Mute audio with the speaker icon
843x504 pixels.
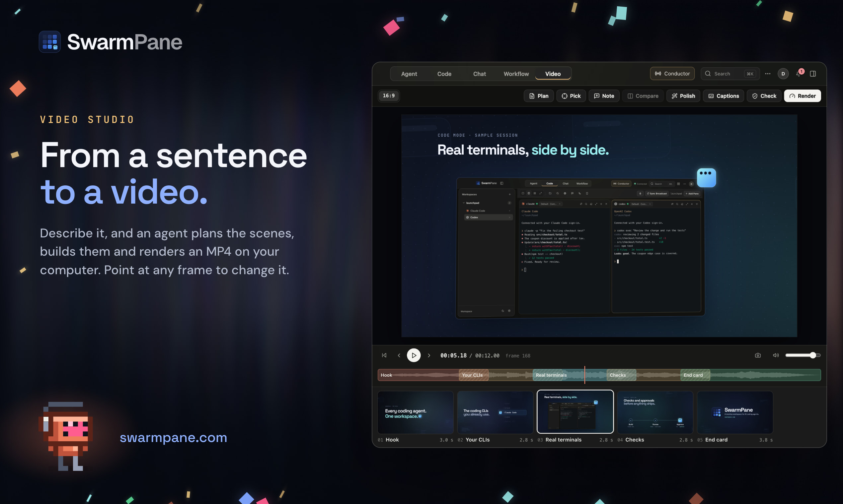pyautogui.click(x=776, y=355)
